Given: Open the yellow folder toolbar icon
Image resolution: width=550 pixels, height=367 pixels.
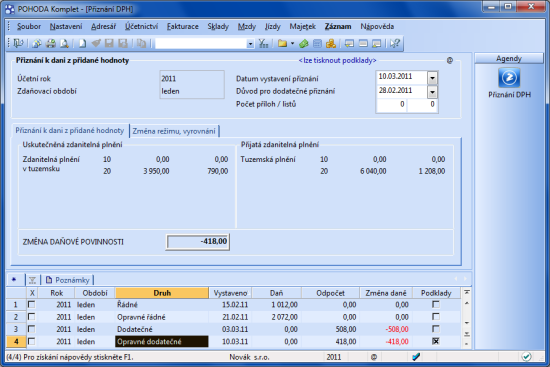Looking at the screenshot, I should (x=282, y=44).
